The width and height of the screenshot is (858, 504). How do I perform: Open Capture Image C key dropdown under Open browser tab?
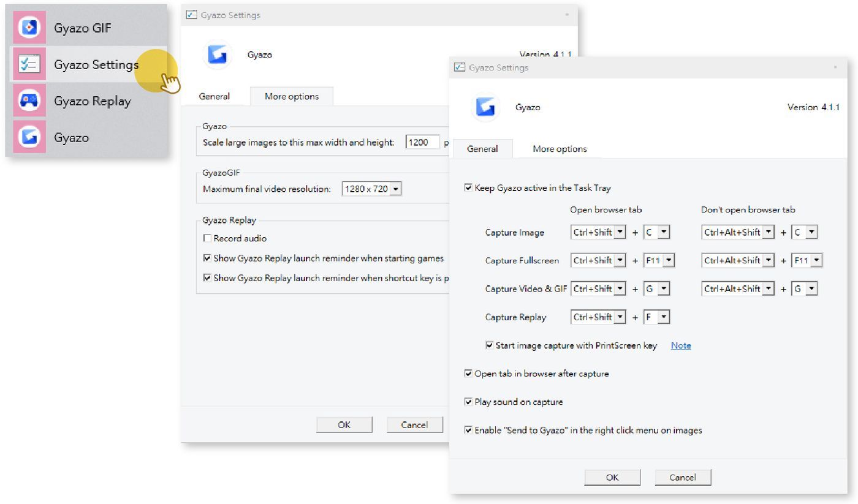pyautogui.click(x=657, y=232)
